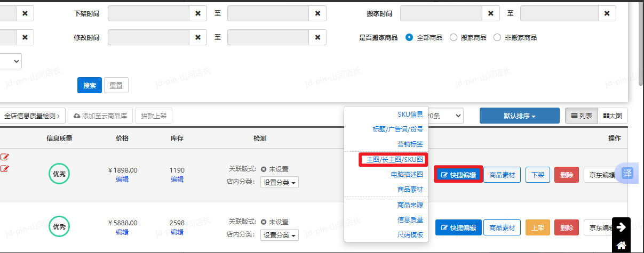Switch to 大图 large image view
Viewport: 644px width, 253px height.
[612, 116]
